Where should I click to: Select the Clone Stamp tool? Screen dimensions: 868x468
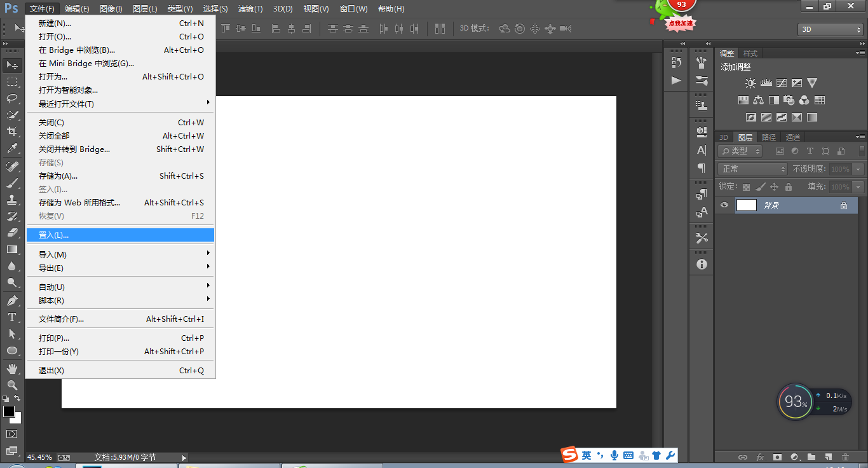(x=12, y=200)
